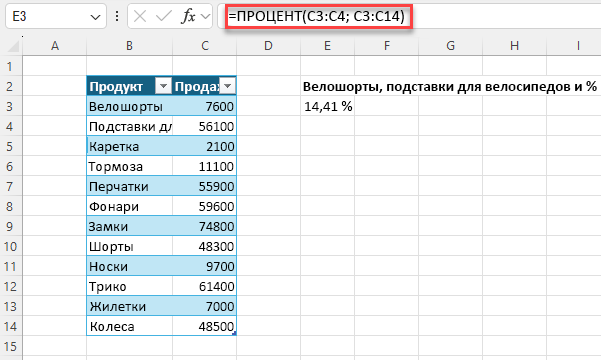
Task: Click the result cell showing 14,41 %
Action: (327, 106)
